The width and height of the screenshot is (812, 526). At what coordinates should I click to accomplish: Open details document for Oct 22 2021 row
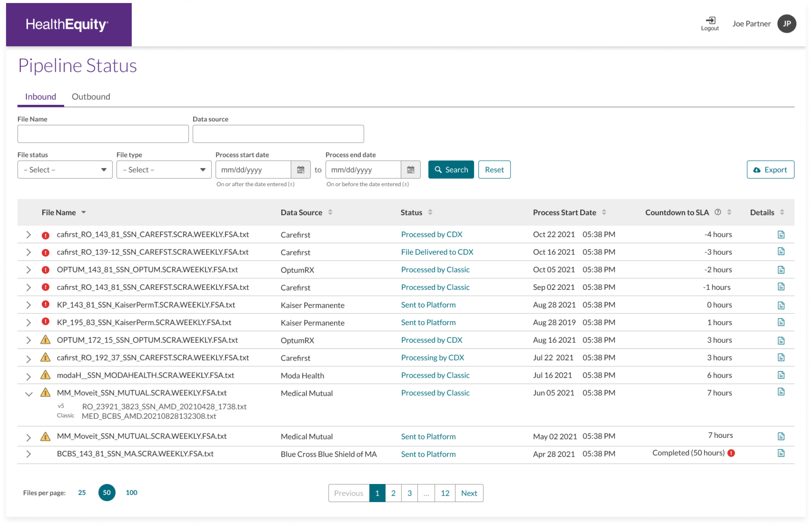click(781, 235)
